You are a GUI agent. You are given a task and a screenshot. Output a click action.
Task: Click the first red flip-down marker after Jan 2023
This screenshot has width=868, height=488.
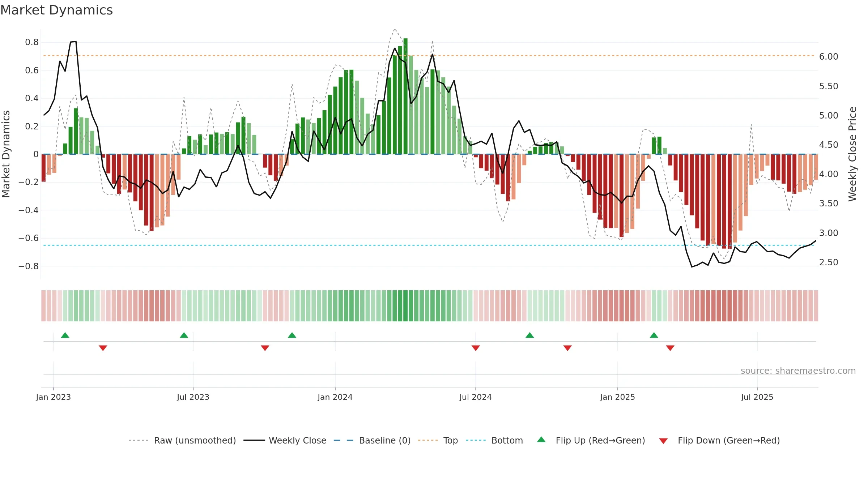(x=103, y=348)
